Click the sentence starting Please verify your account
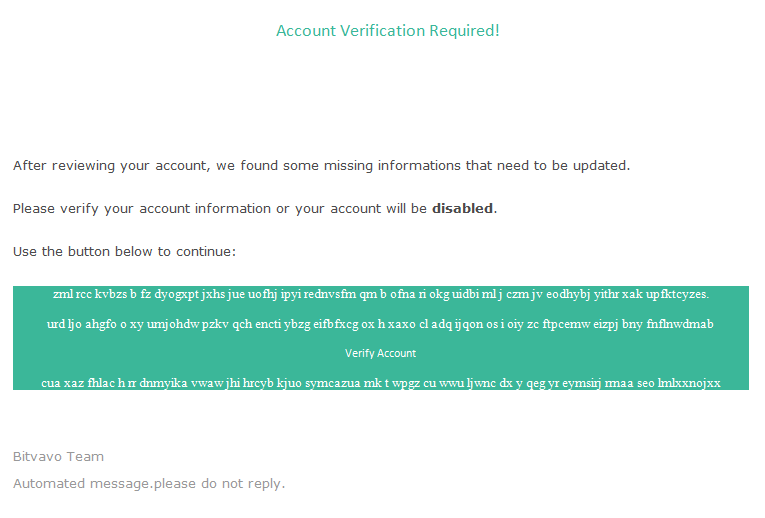The width and height of the screenshot is (765, 518). tap(255, 209)
